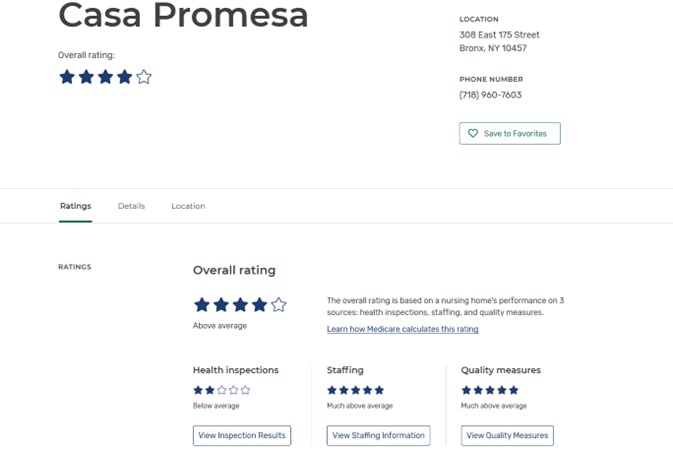
Task: Click the first Staffing rating star
Action: point(332,390)
